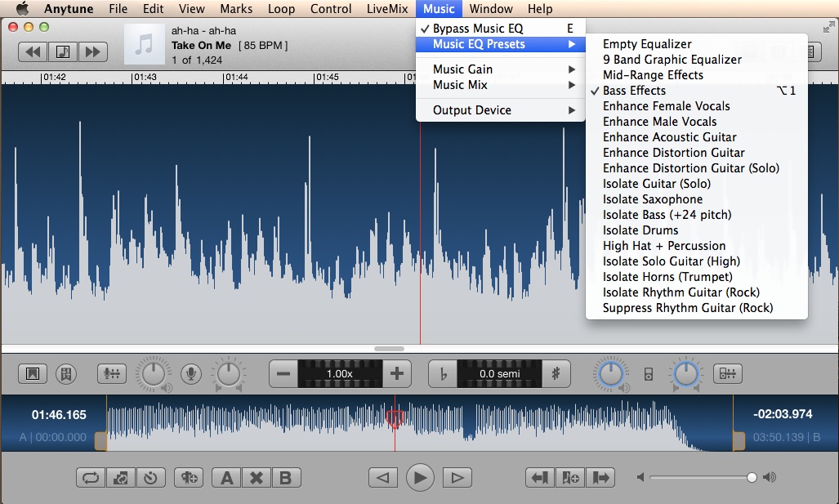The image size is (839, 504).
Task: Toggle the waveform view button
Action: 33,373
